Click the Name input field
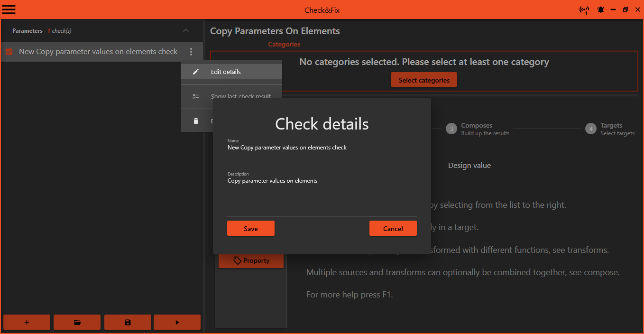 322,148
